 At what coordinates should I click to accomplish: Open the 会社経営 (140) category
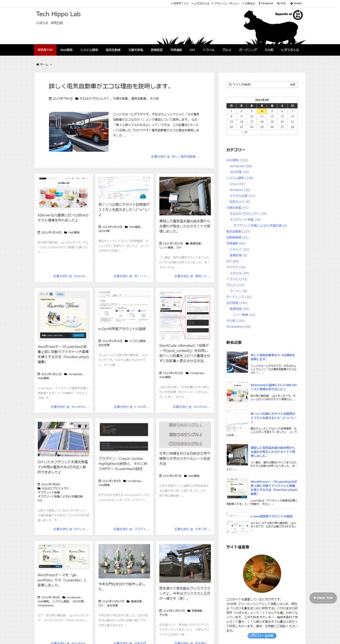(x=237, y=303)
